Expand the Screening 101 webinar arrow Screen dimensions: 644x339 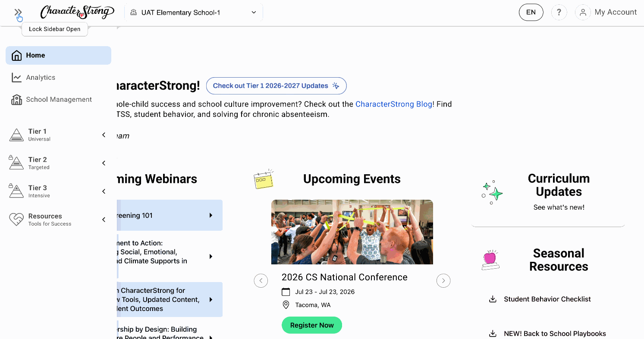(211, 215)
